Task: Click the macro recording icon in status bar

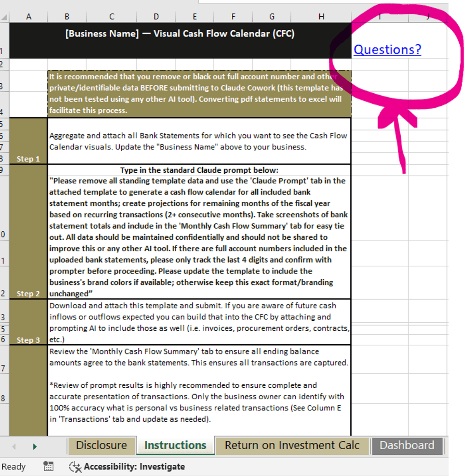Action: (x=48, y=466)
